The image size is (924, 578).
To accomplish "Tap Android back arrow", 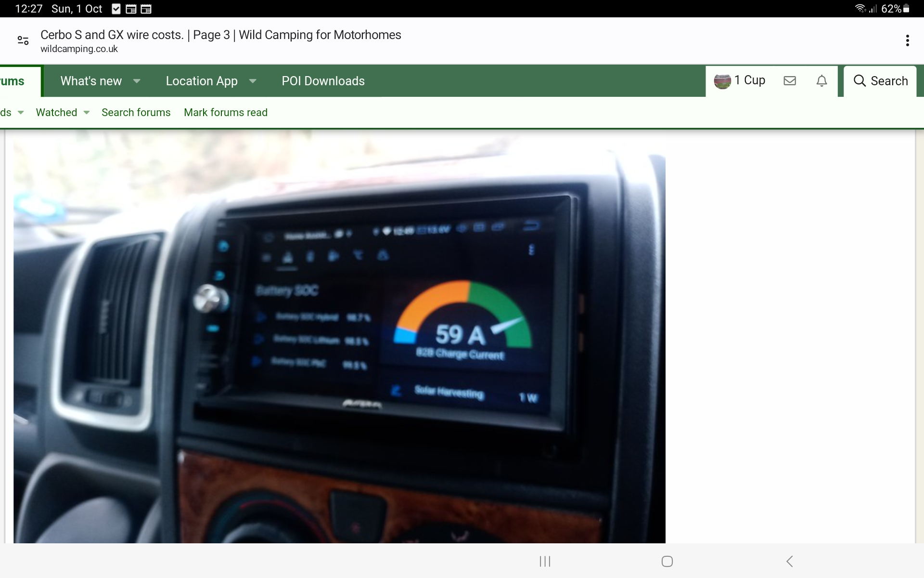I will pos(789,561).
